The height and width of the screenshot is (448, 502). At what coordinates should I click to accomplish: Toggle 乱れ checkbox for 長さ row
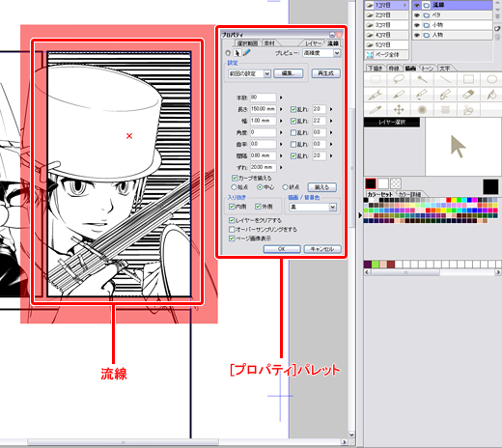293,109
